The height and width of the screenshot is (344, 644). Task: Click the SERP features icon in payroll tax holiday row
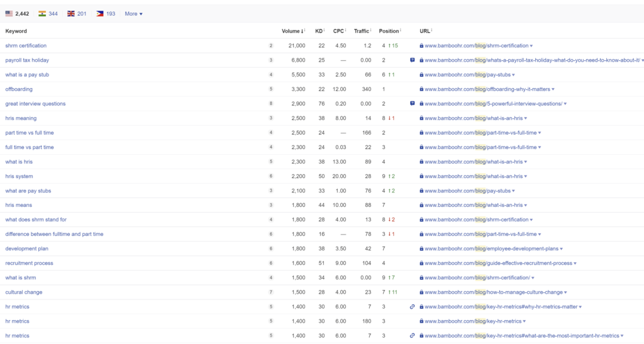pyautogui.click(x=413, y=60)
